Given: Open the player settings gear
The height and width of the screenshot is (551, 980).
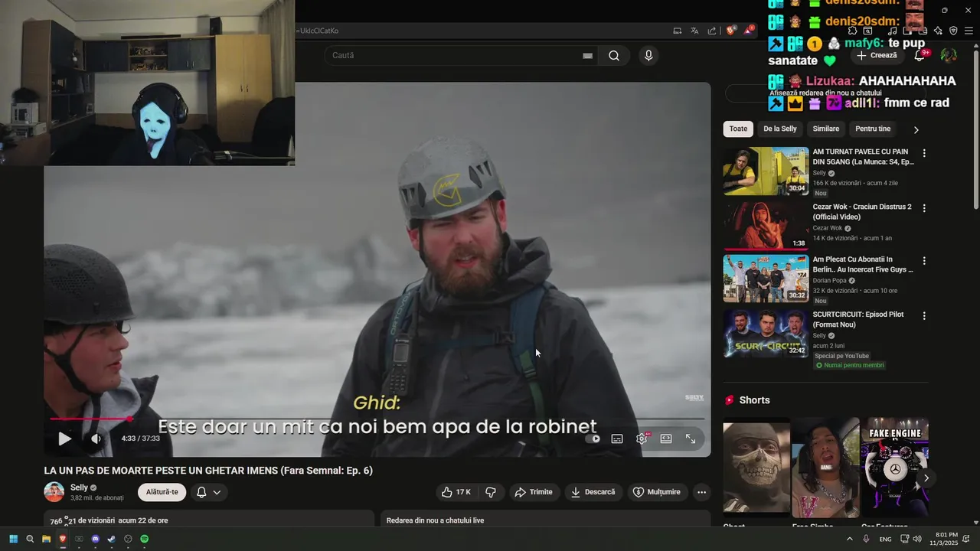Looking at the screenshot, I should [642, 439].
